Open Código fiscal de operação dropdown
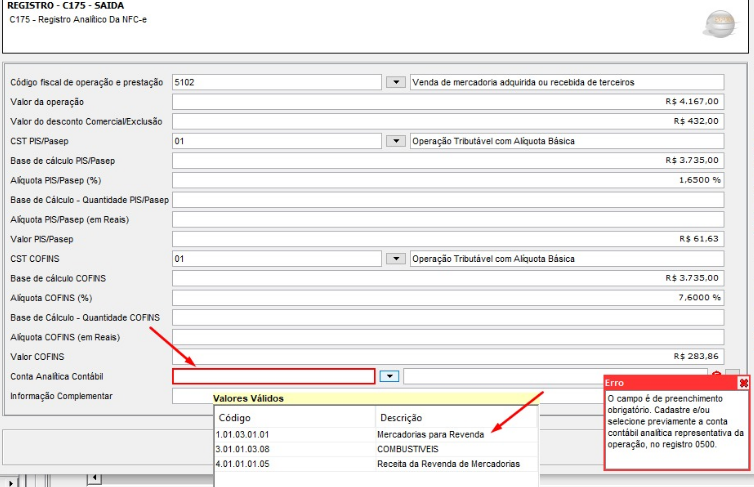Screen dimensions: 754x487 click(x=396, y=82)
